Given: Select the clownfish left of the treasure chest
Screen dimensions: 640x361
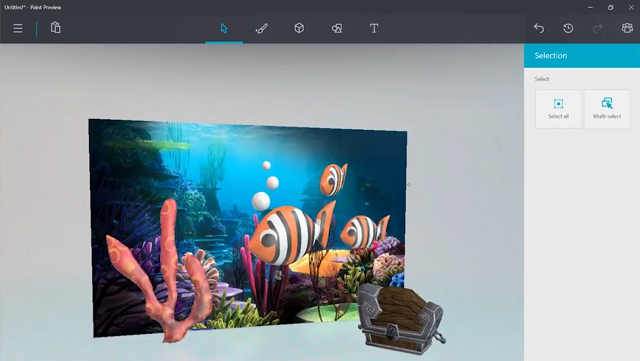Looking at the screenshot, I should click(363, 232).
